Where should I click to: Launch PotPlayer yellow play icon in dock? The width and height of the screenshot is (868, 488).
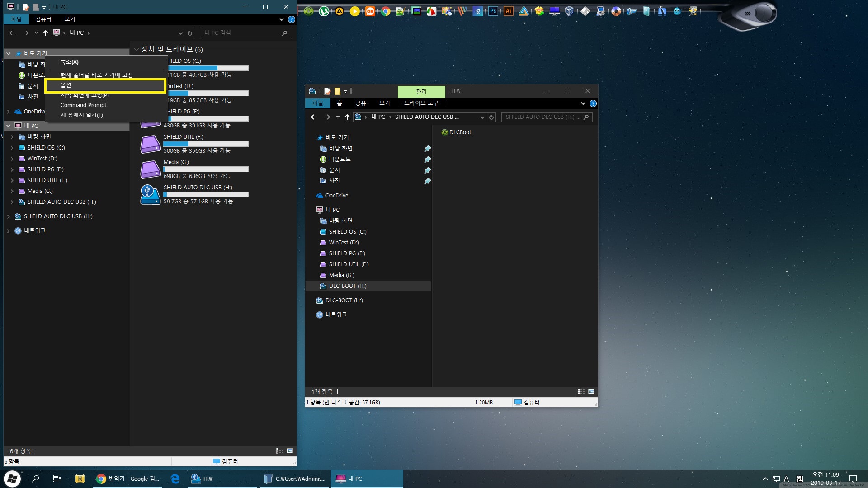coord(355,11)
